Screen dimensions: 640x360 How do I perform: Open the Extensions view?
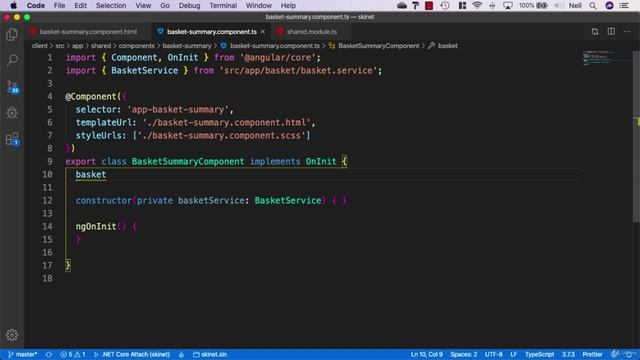[12, 139]
